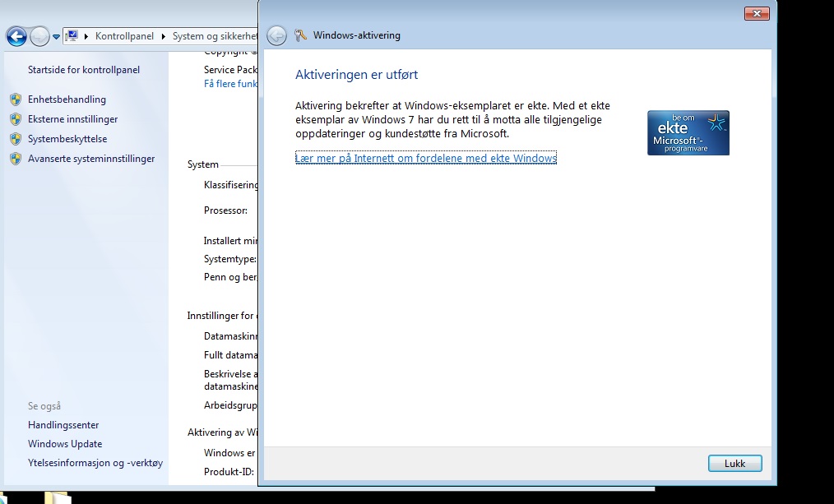The height and width of the screenshot is (504, 834).
Task: Click shield icon beside Enhetsbehandling
Action: (x=16, y=99)
